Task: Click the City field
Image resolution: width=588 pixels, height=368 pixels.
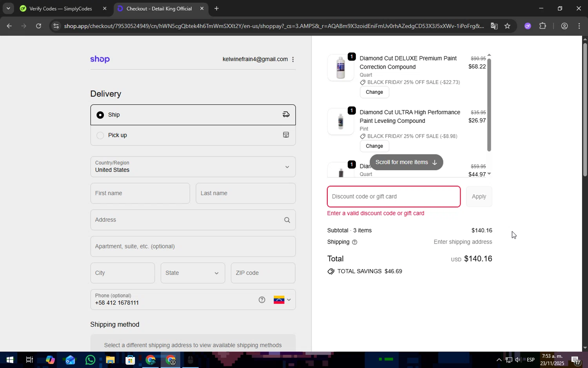Action: click(x=123, y=273)
